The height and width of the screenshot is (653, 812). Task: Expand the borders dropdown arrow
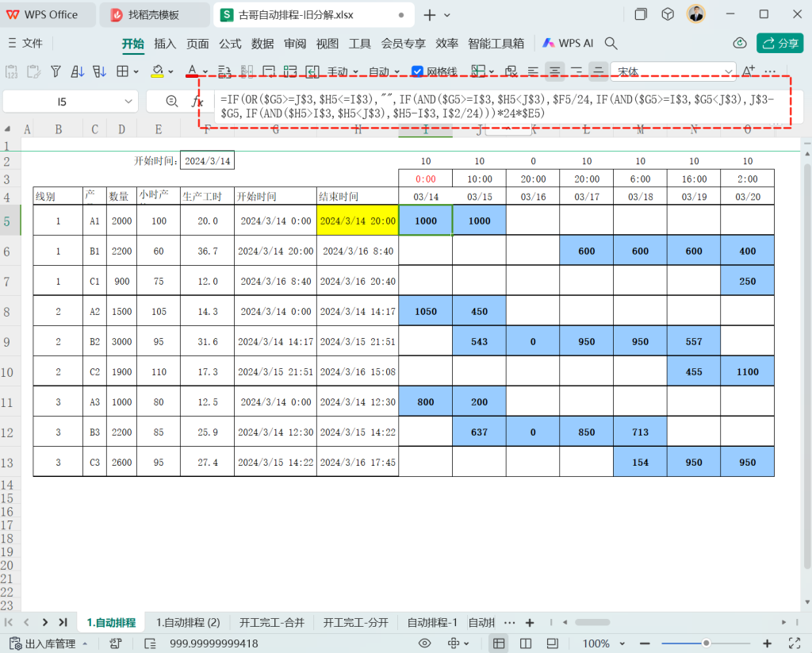coord(136,71)
